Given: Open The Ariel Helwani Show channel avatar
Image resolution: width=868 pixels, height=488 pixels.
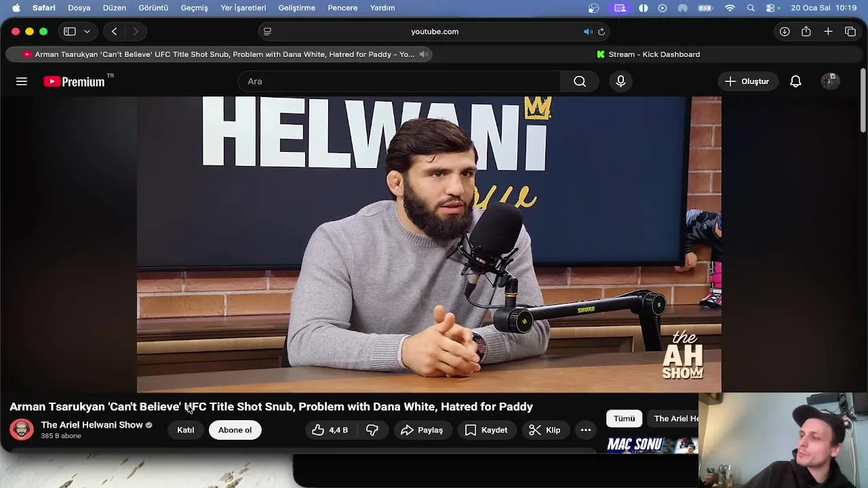Looking at the screenshot, I should click(x=22, y=430).
